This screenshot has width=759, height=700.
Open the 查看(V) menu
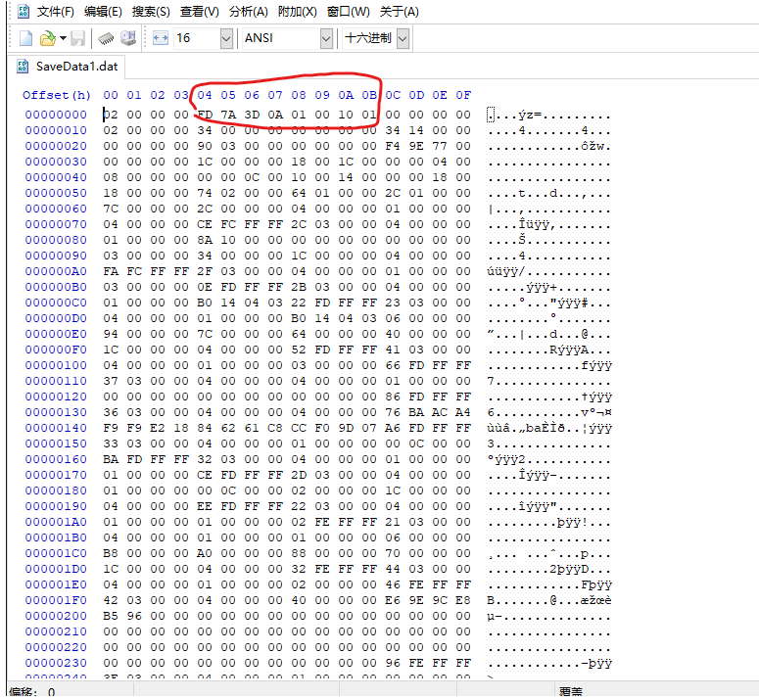(x=199, y=12)
